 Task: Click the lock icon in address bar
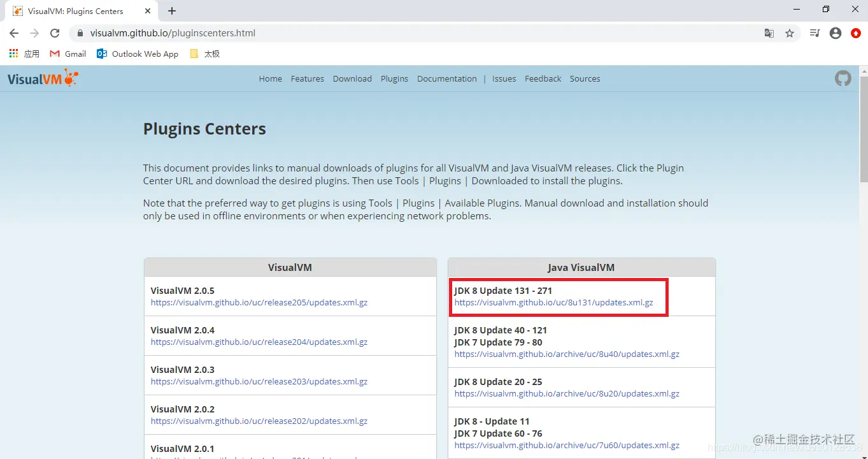click(80, 33)
